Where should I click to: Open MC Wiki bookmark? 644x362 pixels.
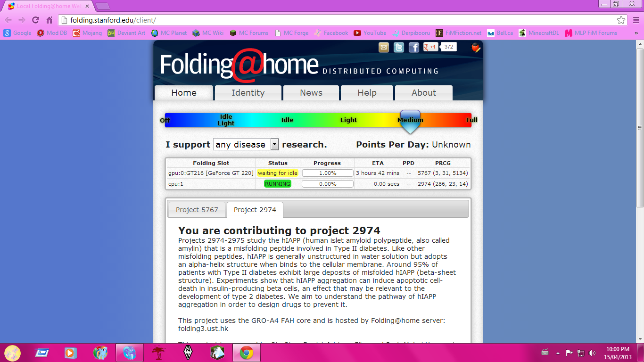point(208,33)
